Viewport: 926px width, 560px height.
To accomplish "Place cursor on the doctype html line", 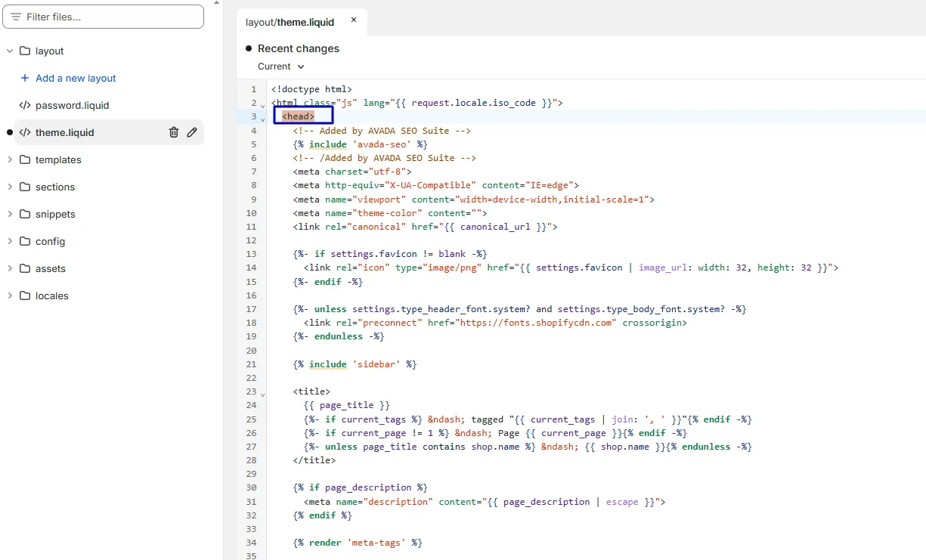I will coord(311,89).
